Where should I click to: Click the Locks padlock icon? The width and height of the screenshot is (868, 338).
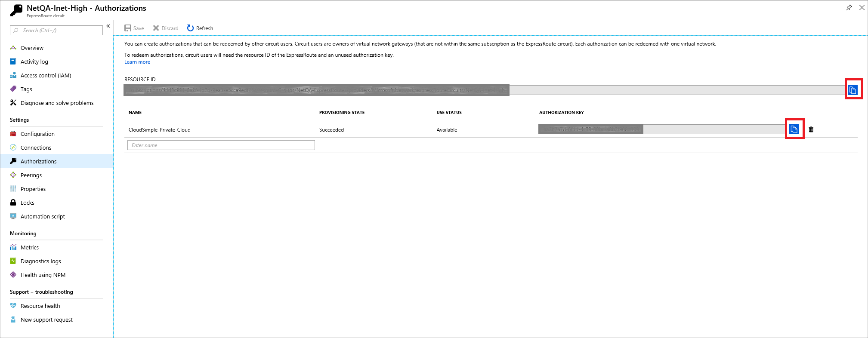[x=13, y=203]
